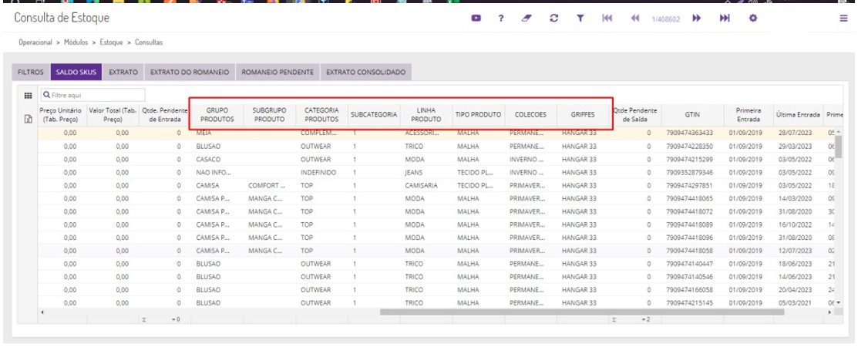Viewport: 868px width, 351px height.
Task: Sort by Qtde Pendente de Saída header
Action: (x=635, y=115)
